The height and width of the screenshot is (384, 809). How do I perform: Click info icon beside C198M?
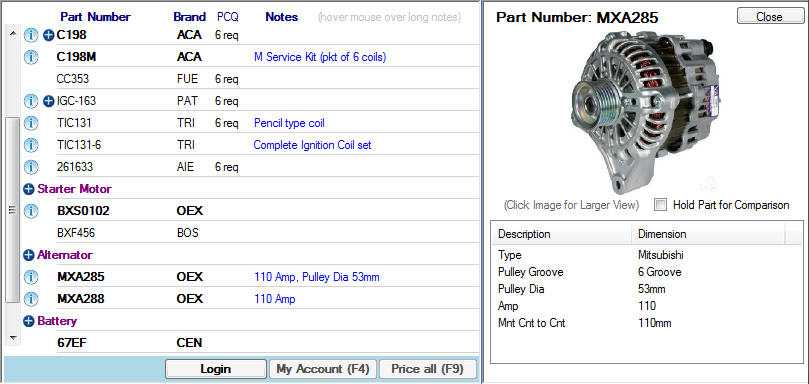[31, 57]
